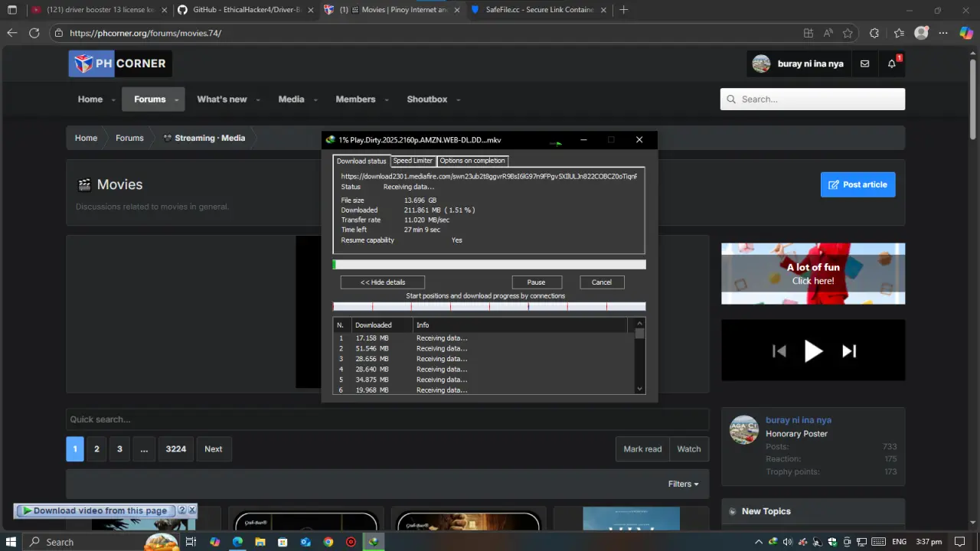Image resolution: width=980 pixels, height=551 pixels.
Task: Open Microsoft Edge from the taskbar
Action: click(x=237, y=542)
